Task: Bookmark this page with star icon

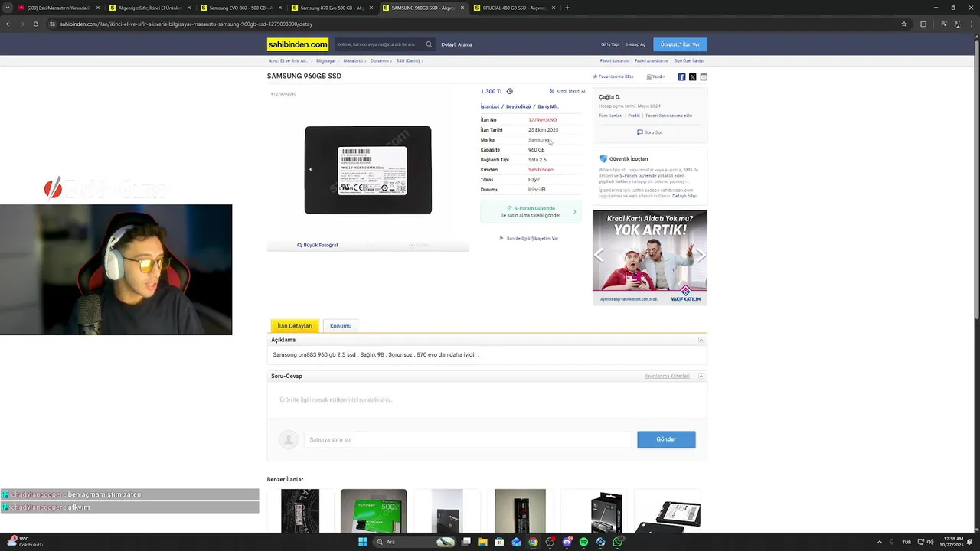Action: (x=904, y=24)
